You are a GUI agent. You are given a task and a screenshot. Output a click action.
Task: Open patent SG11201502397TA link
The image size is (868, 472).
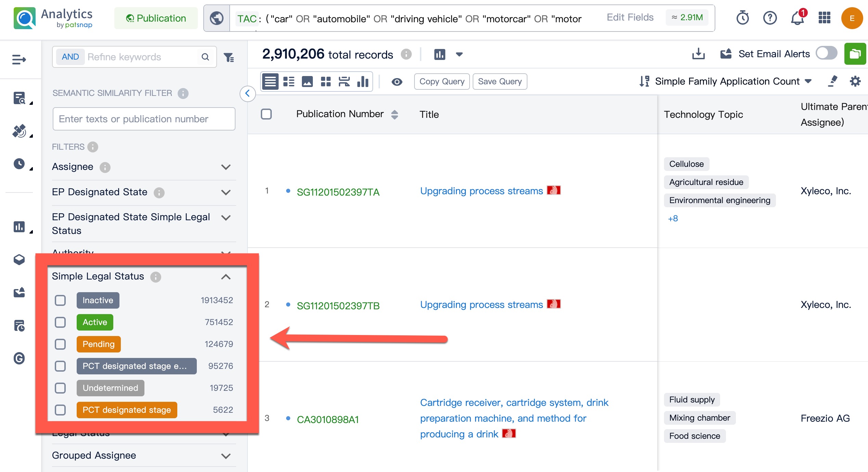(x=338, y=192)
